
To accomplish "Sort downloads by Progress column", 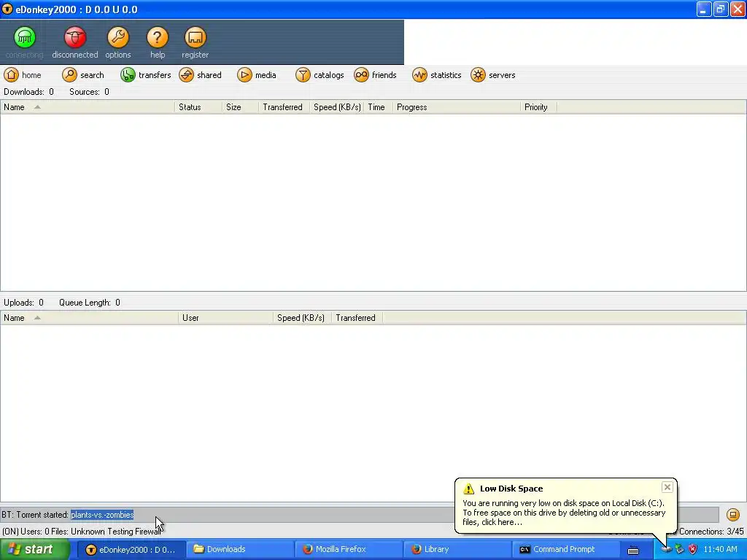I will (457, 107).
